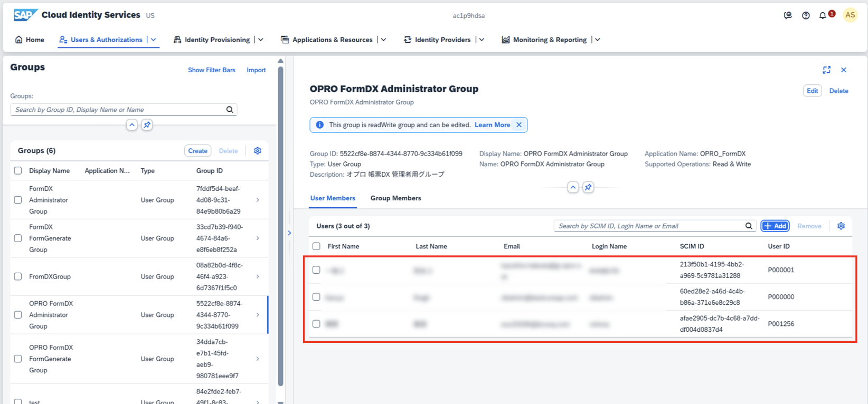
Task: Click the Add button for users
Action: point(775,226)
